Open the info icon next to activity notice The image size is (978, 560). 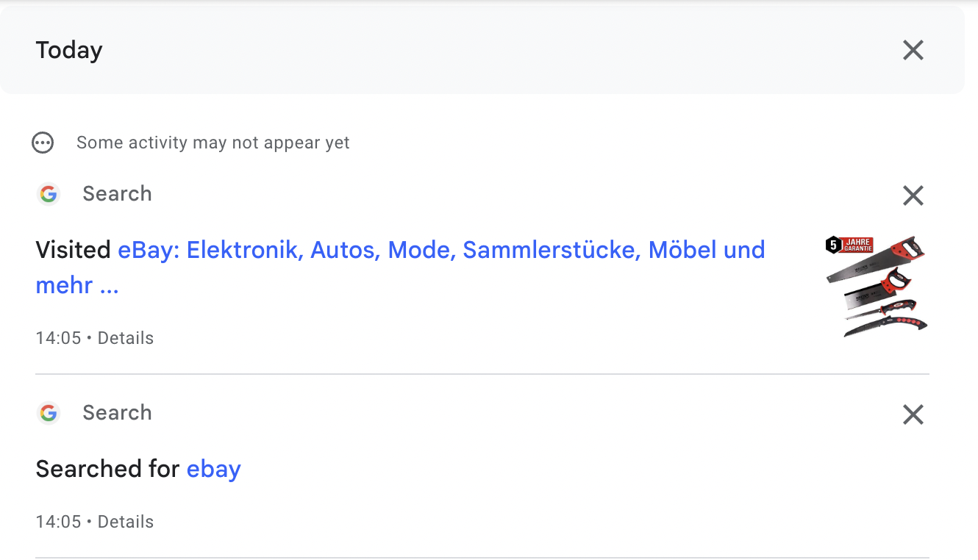(x=43, y=143)
